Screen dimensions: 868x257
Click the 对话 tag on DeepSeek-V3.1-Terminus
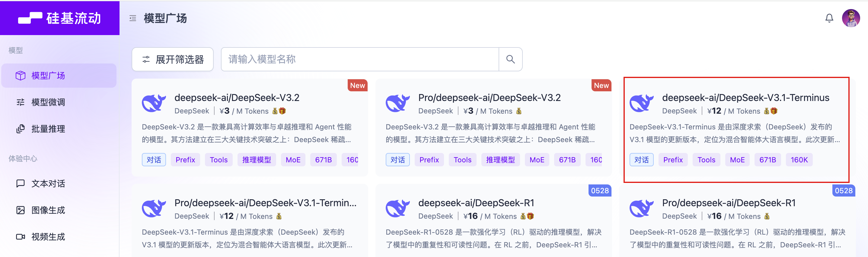point(642,160)
